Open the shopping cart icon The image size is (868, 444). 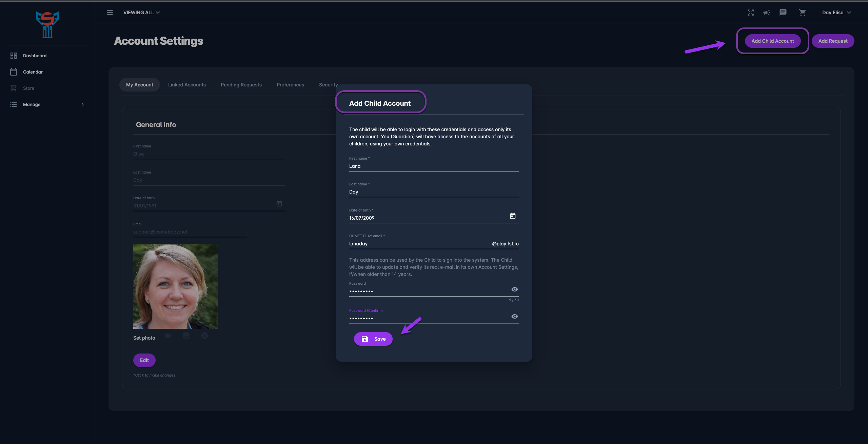[x=802, y=13]
